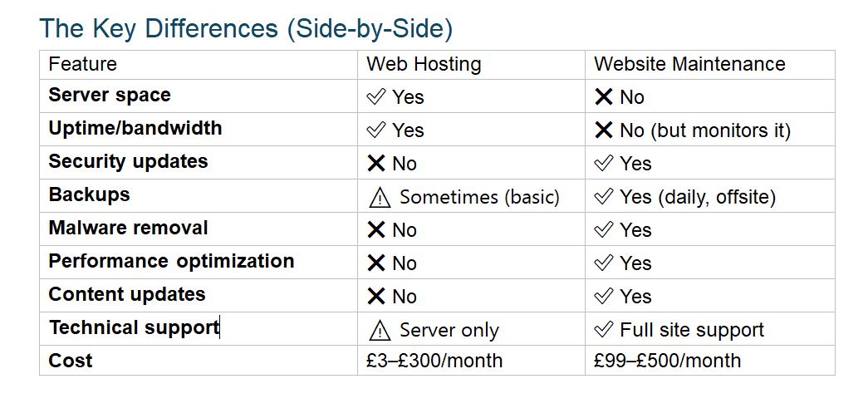Click the X icon in Server space row
The height and width of the screenshot is (413, 868).
click(604, 97)
